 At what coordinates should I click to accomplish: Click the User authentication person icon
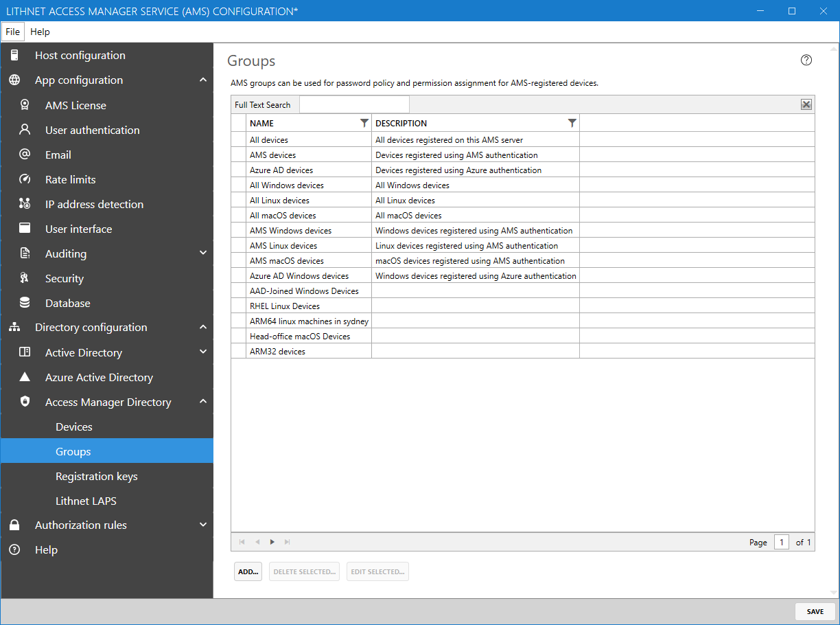tap(25, 130)
